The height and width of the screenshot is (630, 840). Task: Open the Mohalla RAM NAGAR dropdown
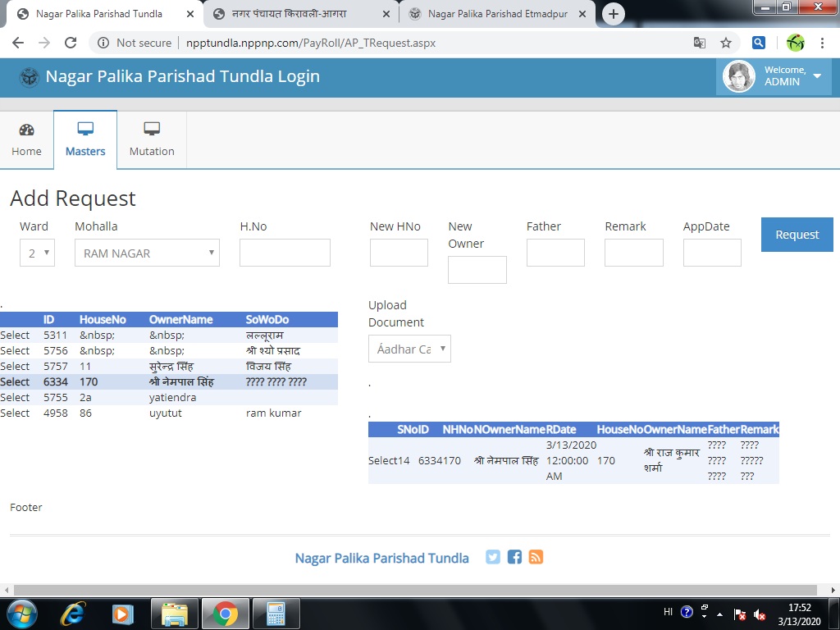point(147,253)
